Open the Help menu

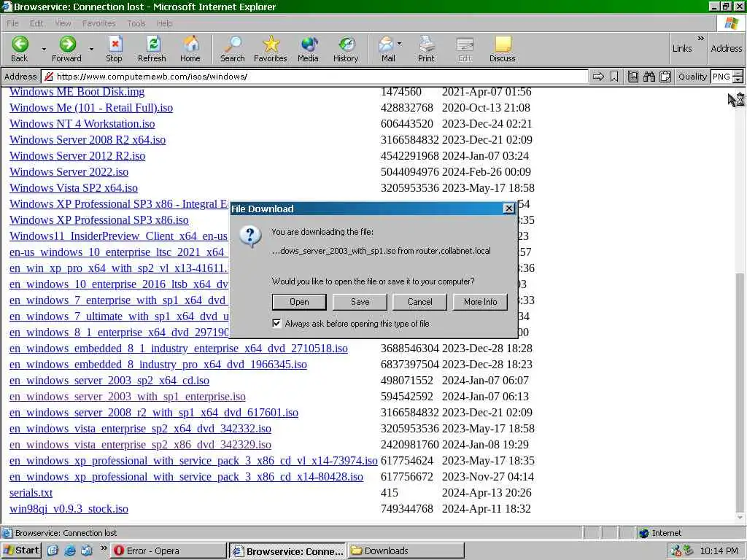tap(164, 23)
